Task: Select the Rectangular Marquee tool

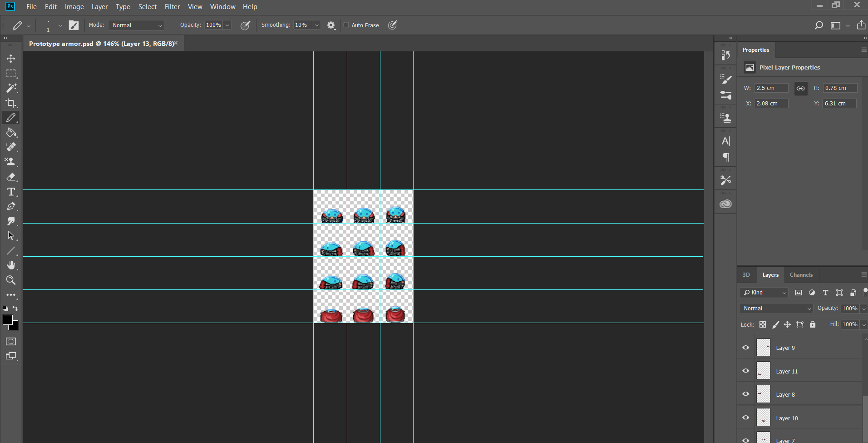Action: click(11, 73)
